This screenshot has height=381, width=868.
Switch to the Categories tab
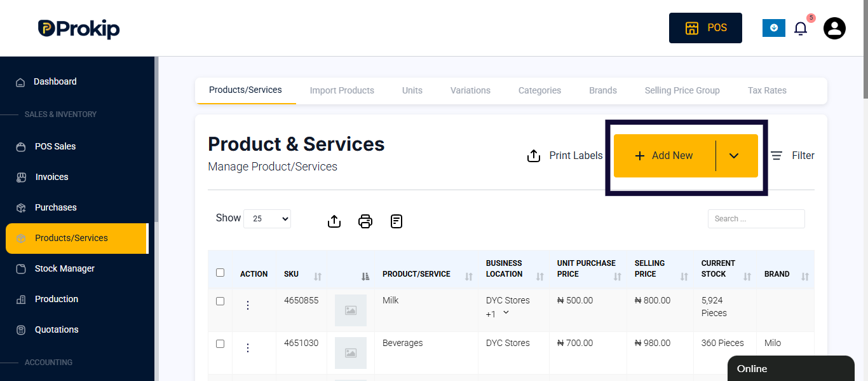539,90
